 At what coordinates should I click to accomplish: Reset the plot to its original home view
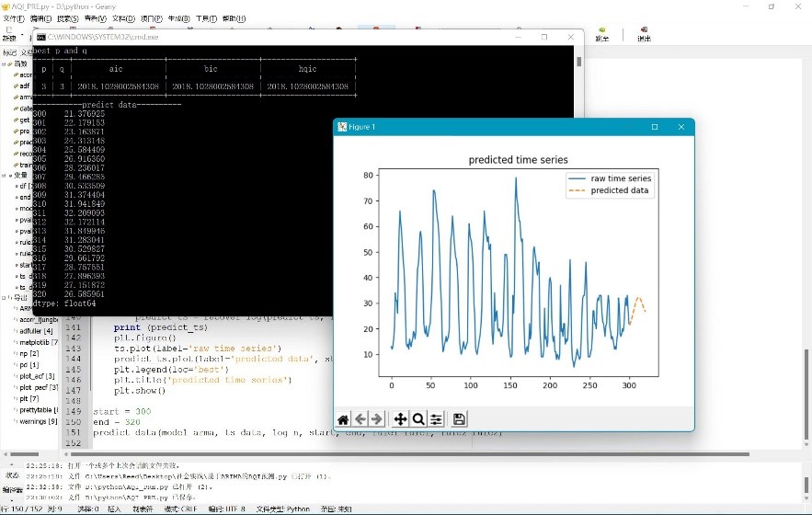343,419
